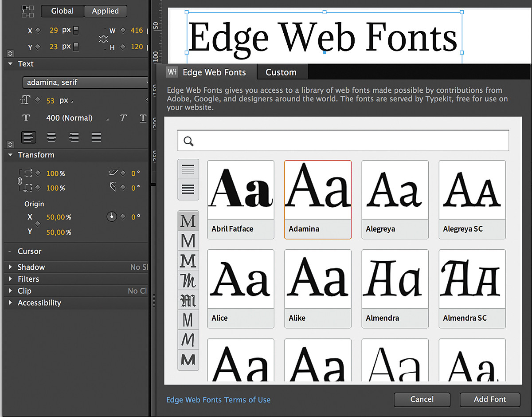Add keyframe diamond for X position
The width and height of the screenshot is (532, 417).
38,31
